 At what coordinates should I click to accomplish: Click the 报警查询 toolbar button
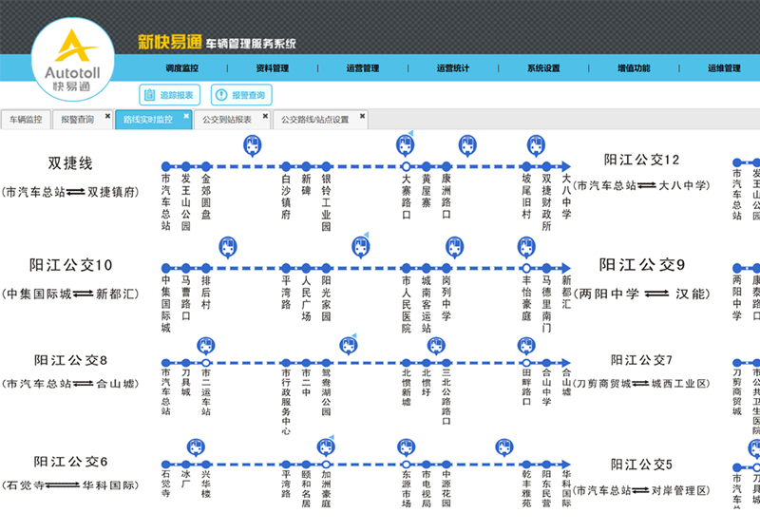tap(240, 94)
